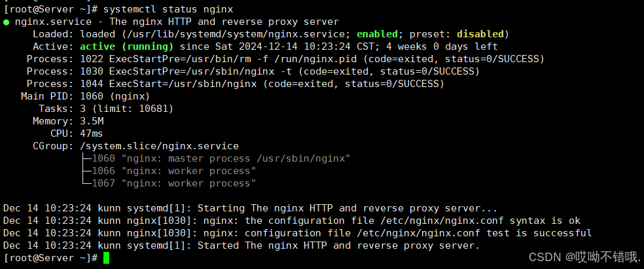Click the bottom '[root@Server ~]#' prompt
The height and width of the screenshot is (269, 644).
[50, 258]
